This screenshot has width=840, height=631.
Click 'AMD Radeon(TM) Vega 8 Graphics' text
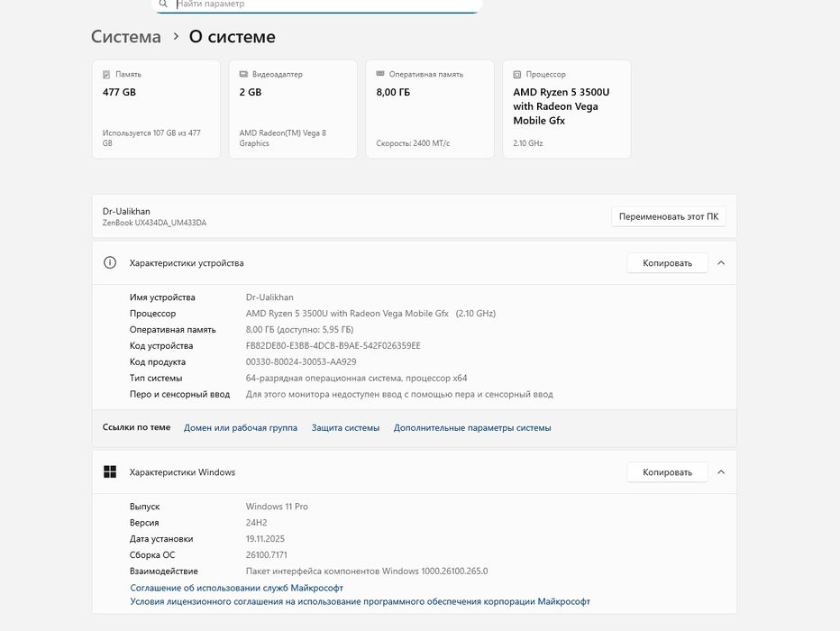click(283, 138)
